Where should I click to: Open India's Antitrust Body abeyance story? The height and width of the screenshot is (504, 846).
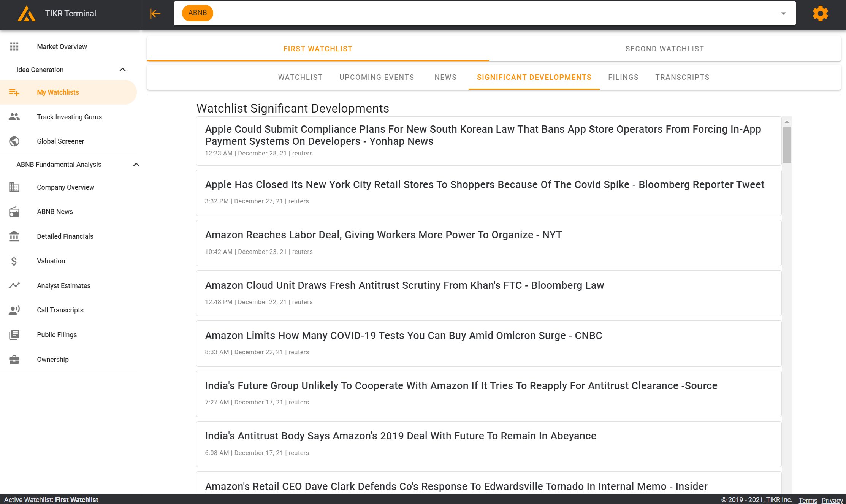(489, 444)
